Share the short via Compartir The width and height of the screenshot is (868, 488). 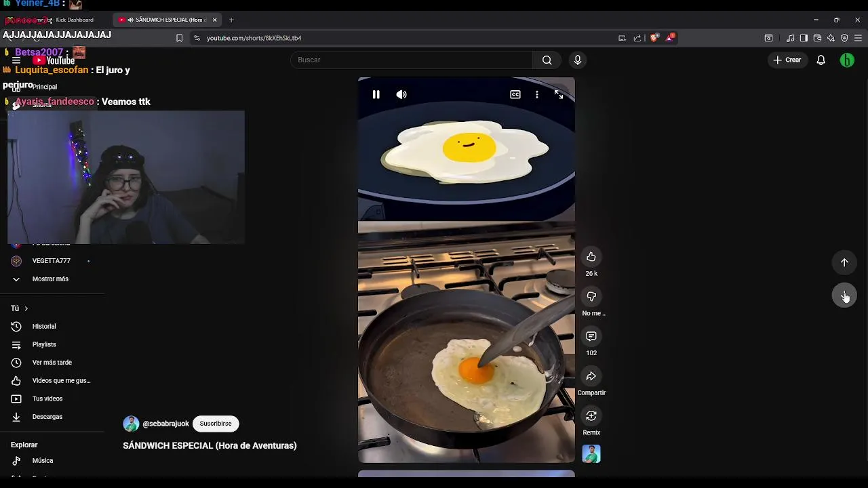pyautogui.click(x=591, y=376)
